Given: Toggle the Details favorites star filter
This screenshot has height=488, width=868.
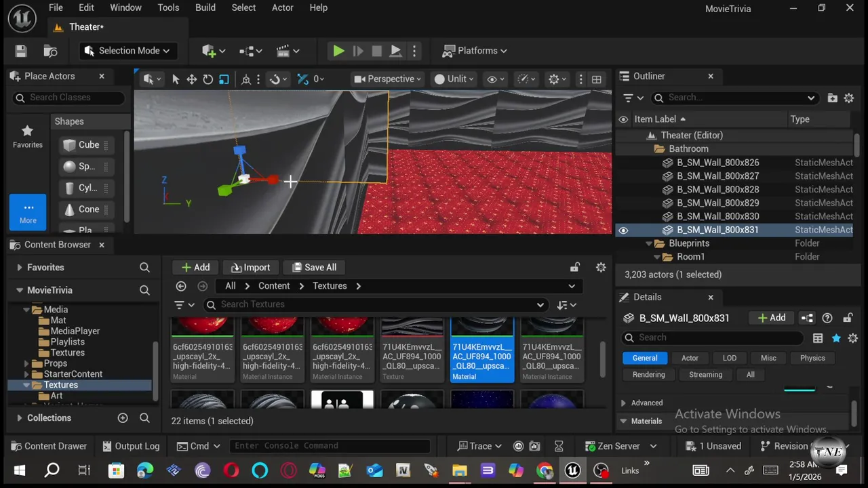Looking at the screenshot, I should pos(835,338).
